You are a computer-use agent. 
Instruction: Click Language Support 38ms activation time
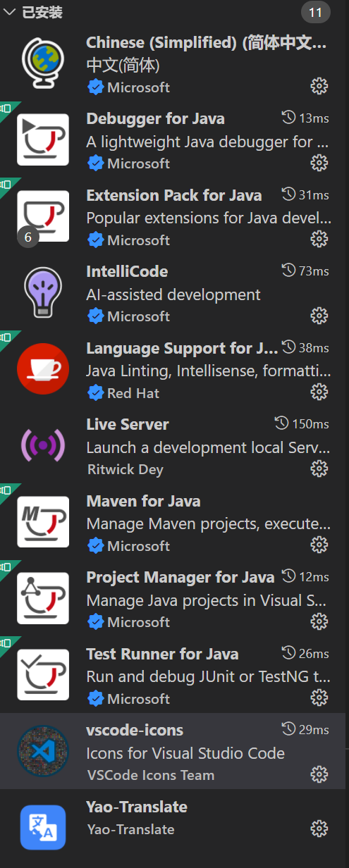(x=305, y=347)
